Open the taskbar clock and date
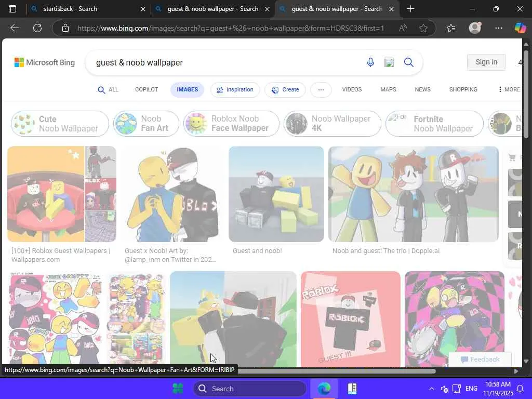The image size is (532, 399). pyautogui.click(x=498, y=389)
